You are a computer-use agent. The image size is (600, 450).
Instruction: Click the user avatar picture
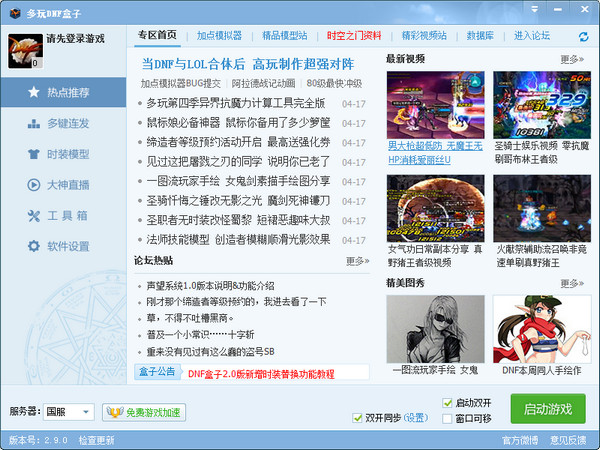coord(25,51)
